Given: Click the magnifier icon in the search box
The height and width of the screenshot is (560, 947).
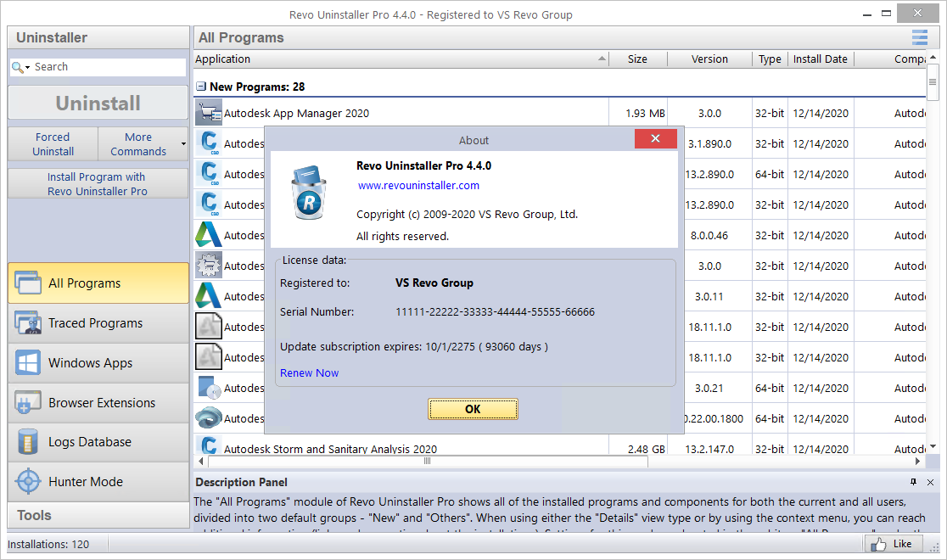Looking at the screenshot, I should coord(17,65).
